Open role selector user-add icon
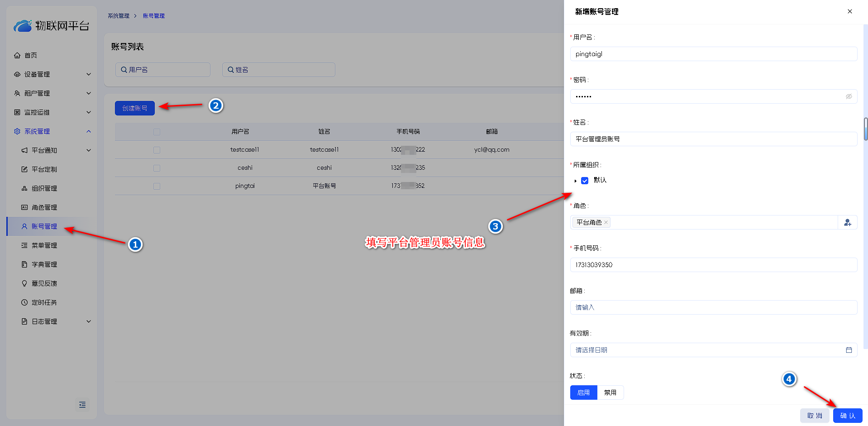 coord(847,222)
